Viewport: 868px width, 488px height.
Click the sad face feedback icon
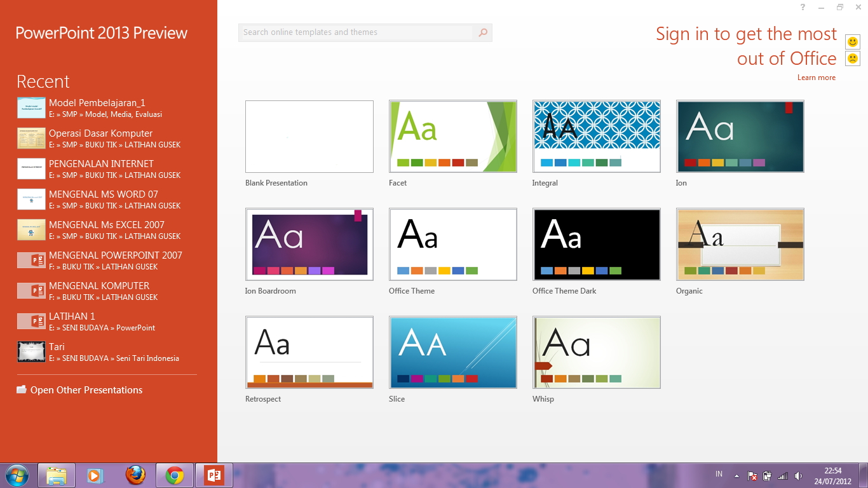pos(853,58)
